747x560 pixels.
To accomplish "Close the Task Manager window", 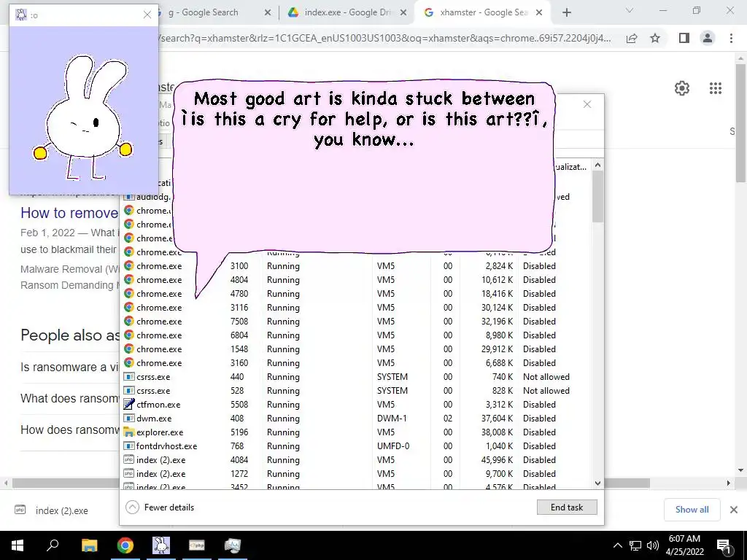I will 587,104.
